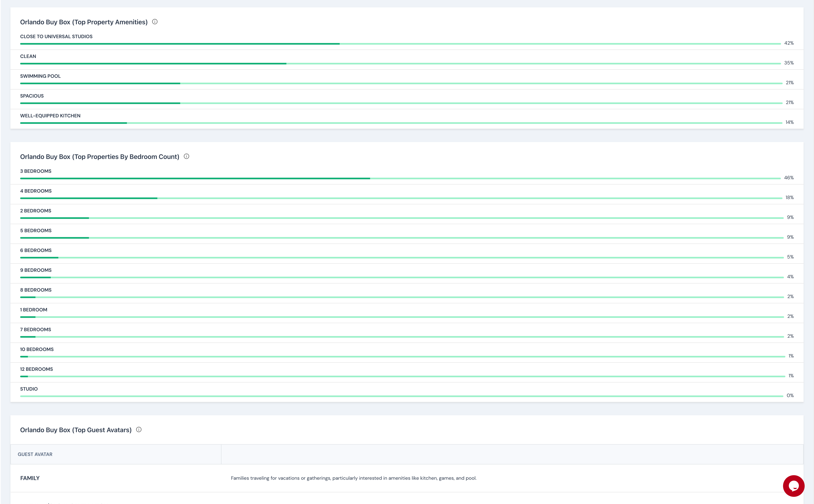Open the info tooltip for Top Guest Avatars
Image resolution: width=814 pixels, height=504 pixels.
coord(139,430)
